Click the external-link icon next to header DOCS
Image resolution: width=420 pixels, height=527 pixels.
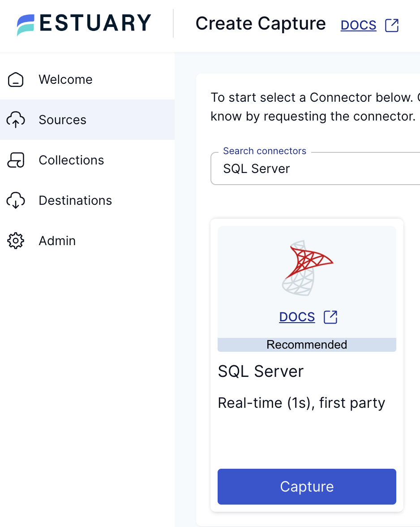[x=392, y=26]
